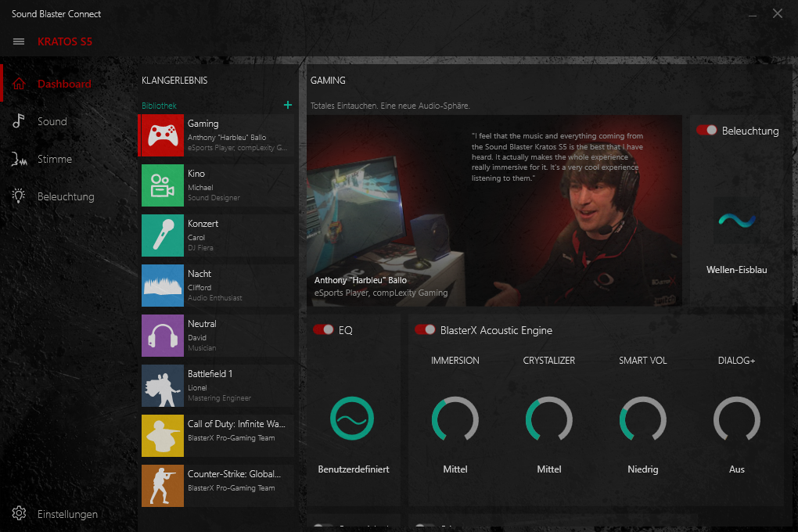
Task: Click the Wellen-Eisblau lighting label
Action: [x=736, y=270]
